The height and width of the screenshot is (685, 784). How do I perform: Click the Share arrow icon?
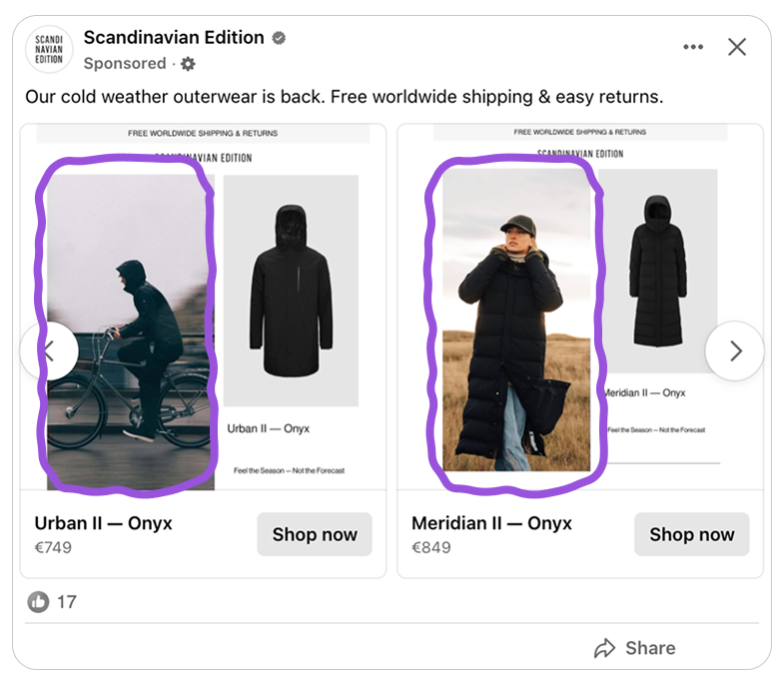[604, 649]
